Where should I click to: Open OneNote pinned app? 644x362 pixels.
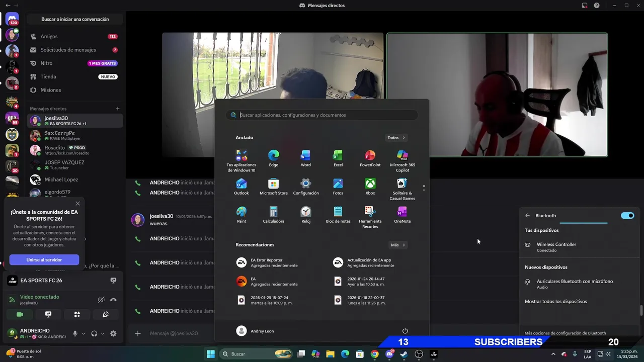tap(402, 215)
